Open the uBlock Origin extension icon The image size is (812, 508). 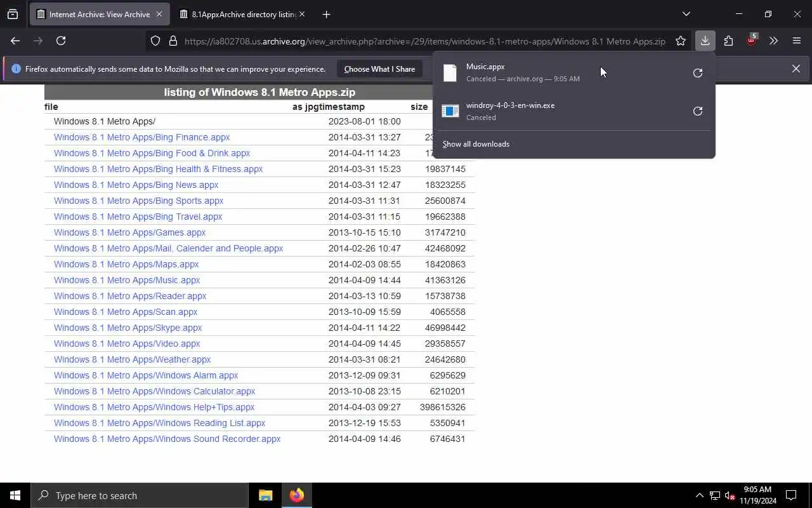(752, 40)
